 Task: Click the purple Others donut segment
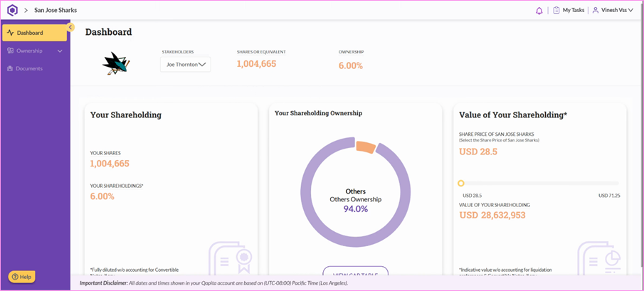coord(355,242)
